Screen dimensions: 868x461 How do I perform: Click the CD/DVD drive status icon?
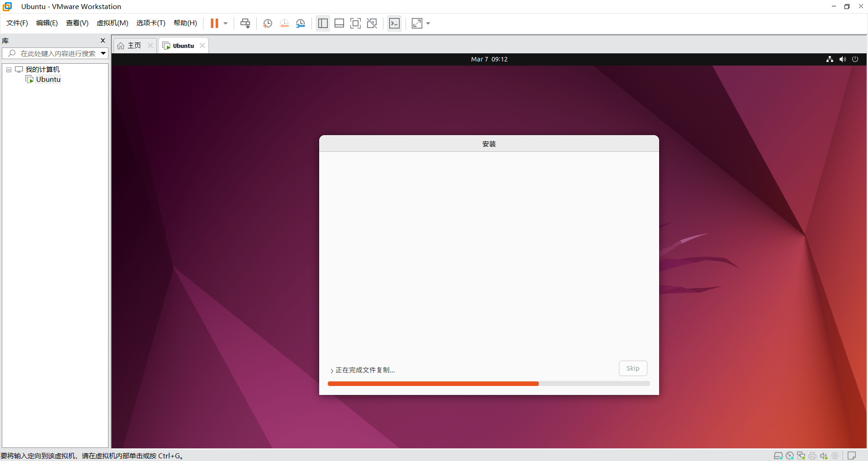(x=790, y=456)
